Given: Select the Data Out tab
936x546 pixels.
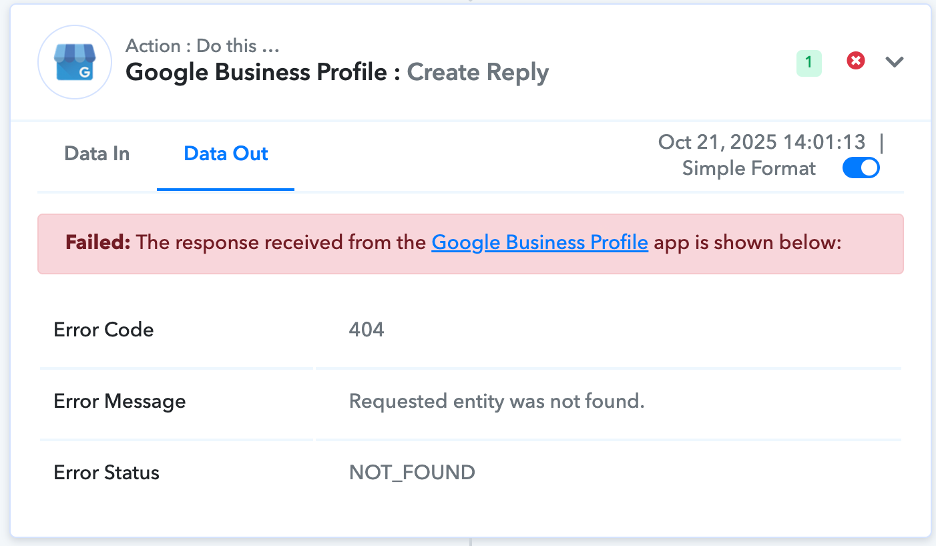Looking at the screenshot, I should (x=226, y=154).
